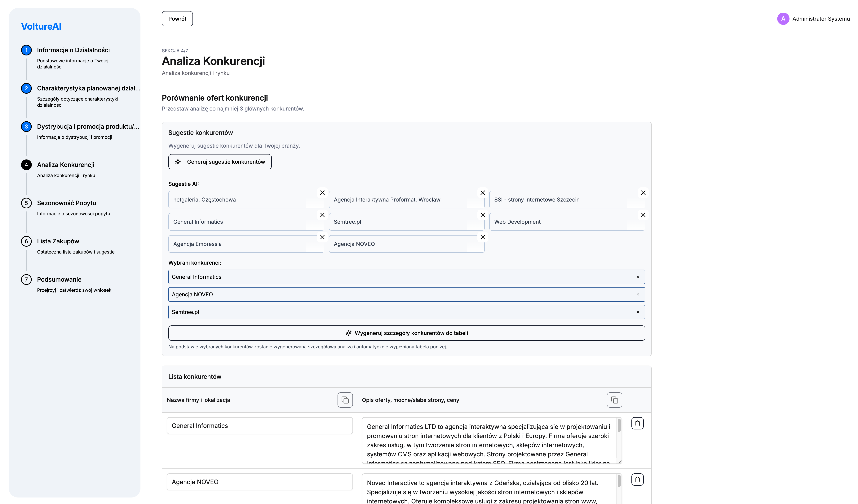Viewport: 858px width, 504px height.
Task: Select the step 4 circle icon
Action: pos(26,165)
